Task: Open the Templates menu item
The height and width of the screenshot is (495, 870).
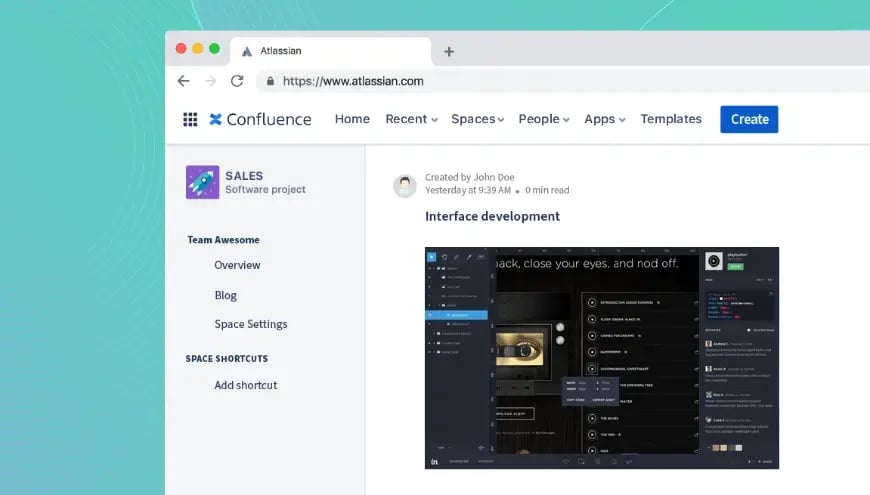Action: 671,119
